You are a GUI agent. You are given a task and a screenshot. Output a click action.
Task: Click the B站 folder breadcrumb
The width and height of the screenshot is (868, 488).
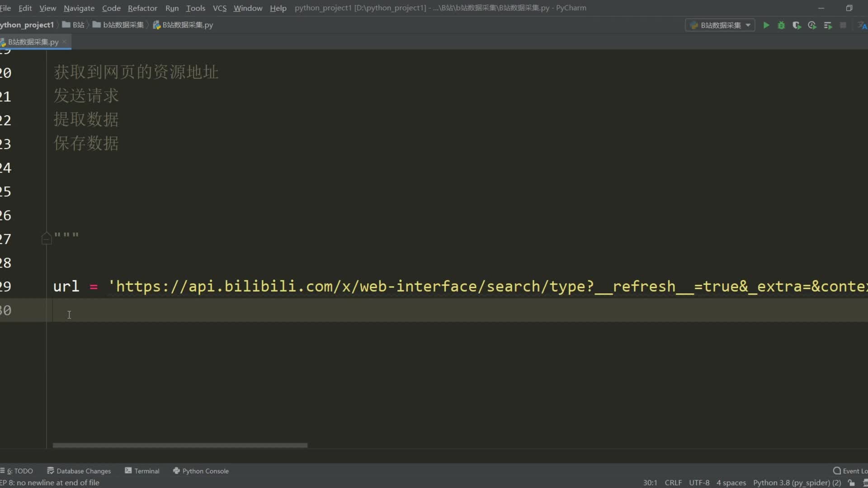pos(74,25)
